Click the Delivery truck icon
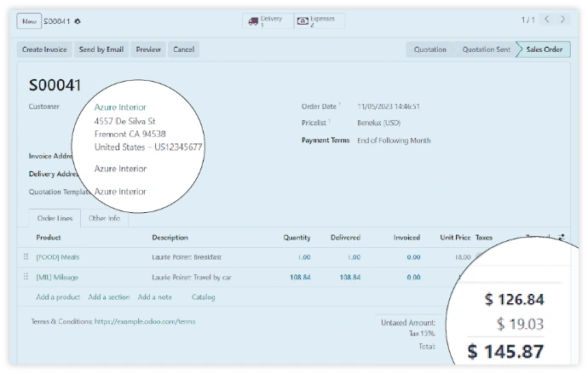The height and width of the screenshot is (374, 588). tap(253, 20)
